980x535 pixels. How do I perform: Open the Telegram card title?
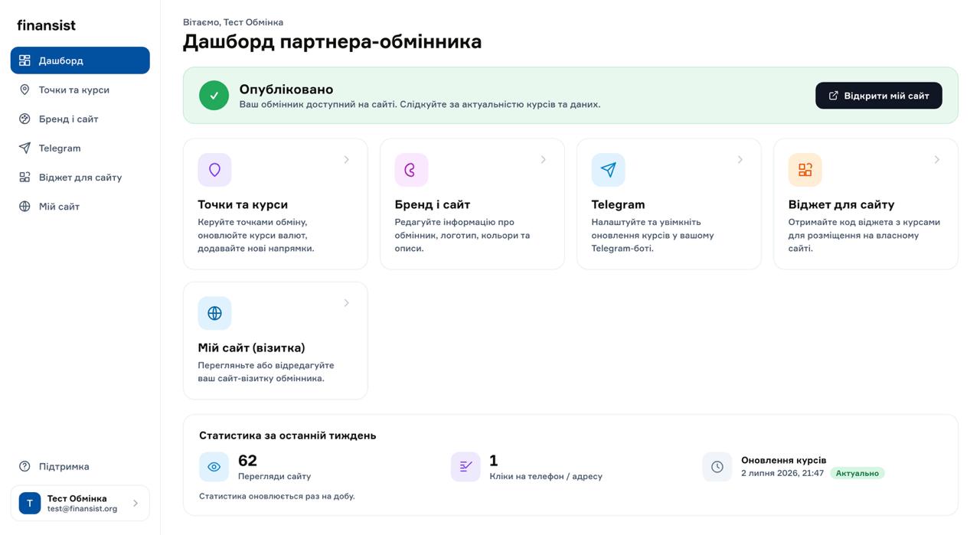tap(618, 204)
